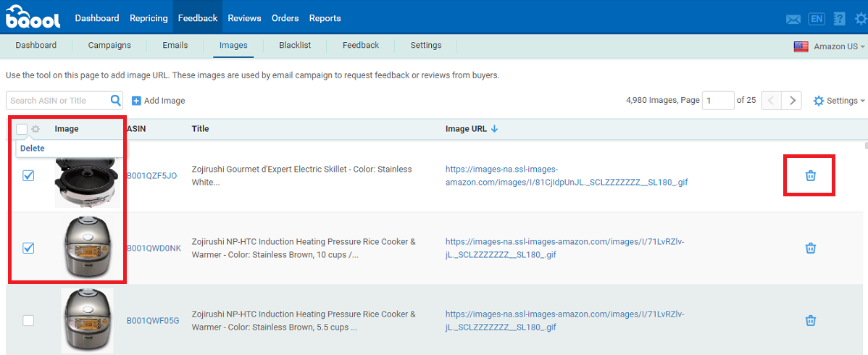
Task: Switch to the Blacklist tab
Action: pos(295,46)
